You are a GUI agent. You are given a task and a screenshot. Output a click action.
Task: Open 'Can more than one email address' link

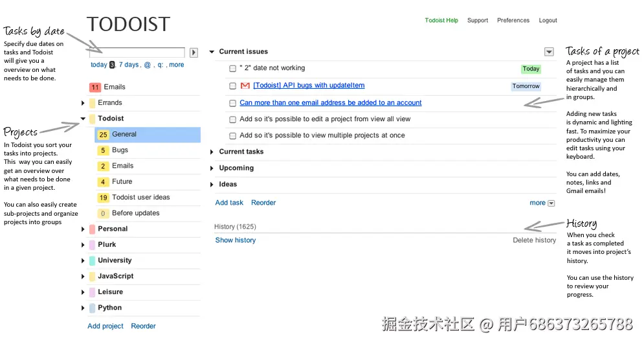331,103
